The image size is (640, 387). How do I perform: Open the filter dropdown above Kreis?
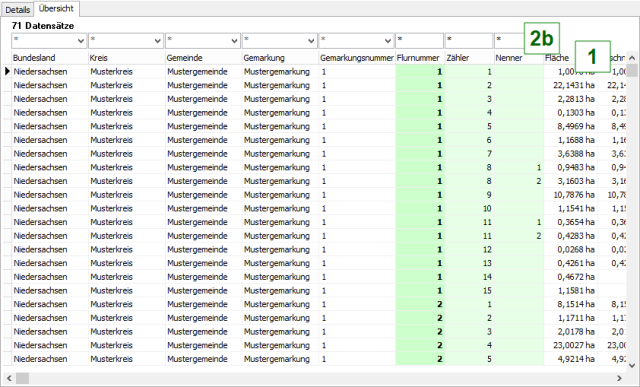click(x=157, y=41)
